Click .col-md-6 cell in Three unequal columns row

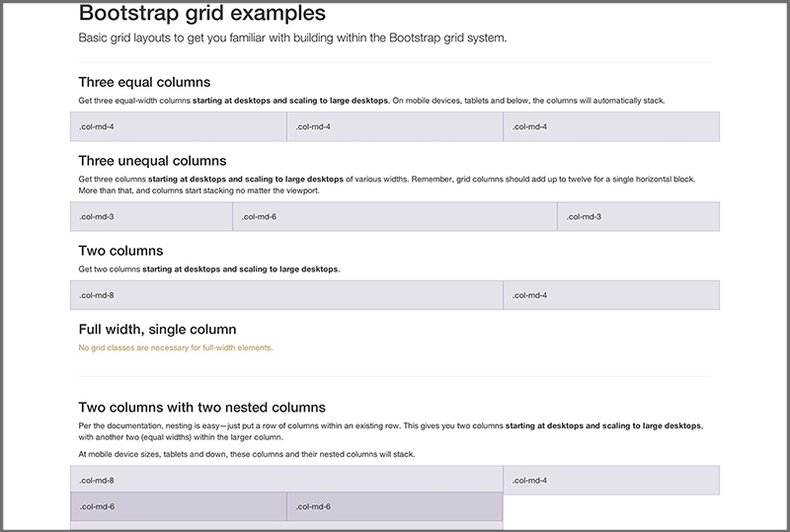pyautogui.click(x=395, y=216)
